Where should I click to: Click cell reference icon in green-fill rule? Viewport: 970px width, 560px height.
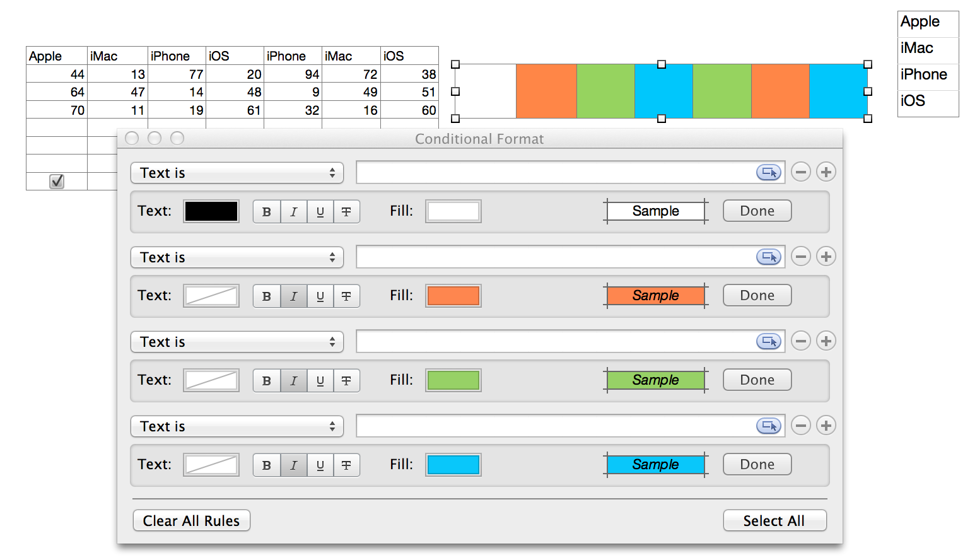[769, 341]
